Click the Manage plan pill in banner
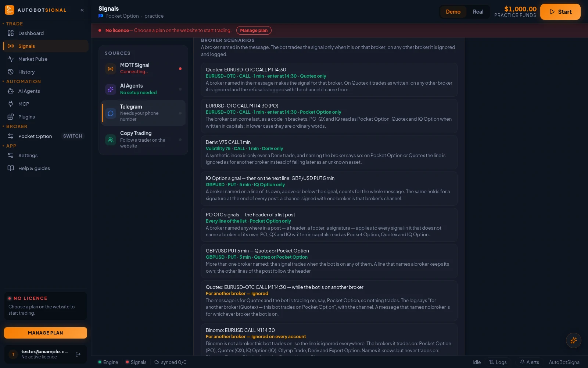The height and width of the screenshot is (368, 588). [x=254, y=30]
